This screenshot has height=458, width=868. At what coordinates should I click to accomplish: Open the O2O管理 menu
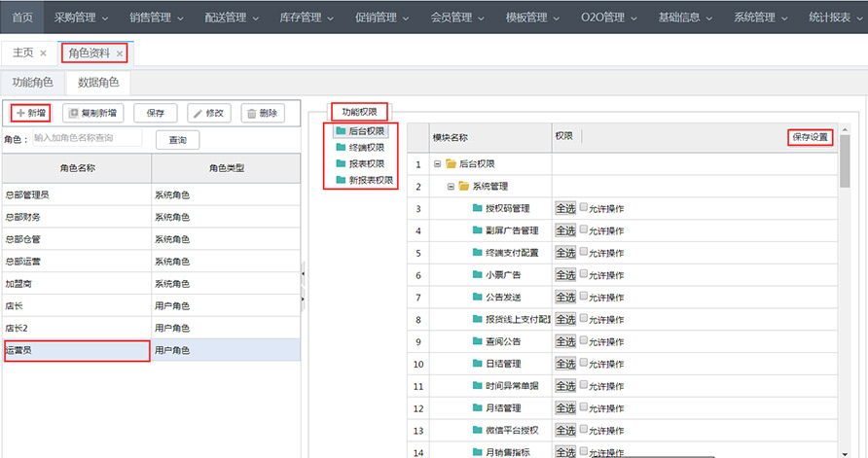click(609, 18)
